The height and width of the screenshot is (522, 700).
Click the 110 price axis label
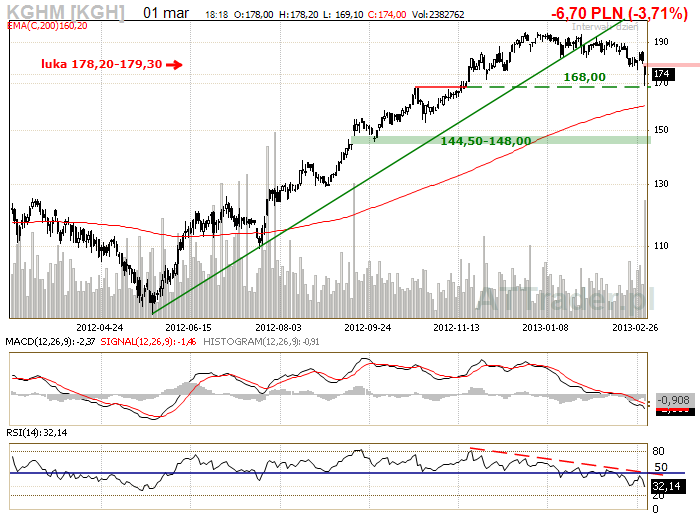click(661, 246)
